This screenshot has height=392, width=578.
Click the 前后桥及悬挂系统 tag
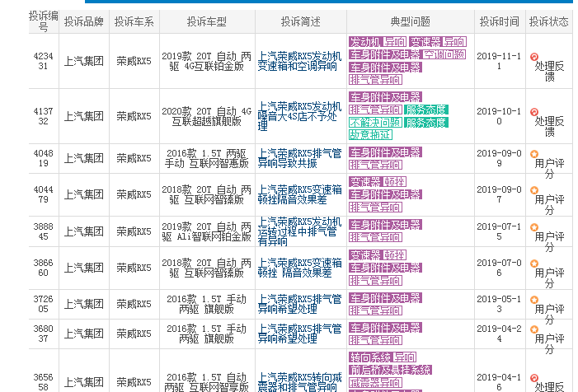tap(390, 370)
